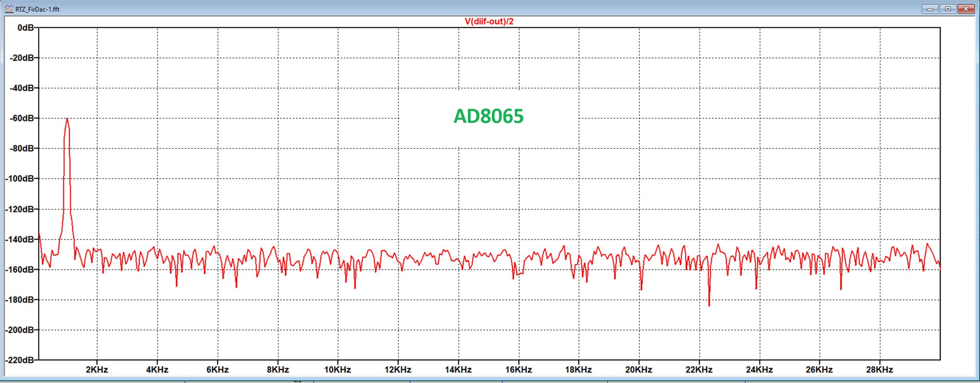This screenshot has width=980, height=383.
Task: Click the 22KHz frequency axis label
Action: (x=699, y=370)
